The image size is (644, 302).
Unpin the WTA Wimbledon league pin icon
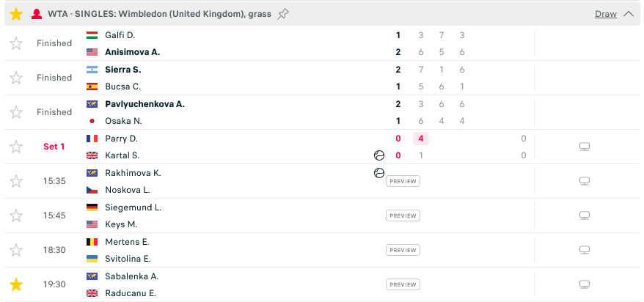click(x=282, y=15)
